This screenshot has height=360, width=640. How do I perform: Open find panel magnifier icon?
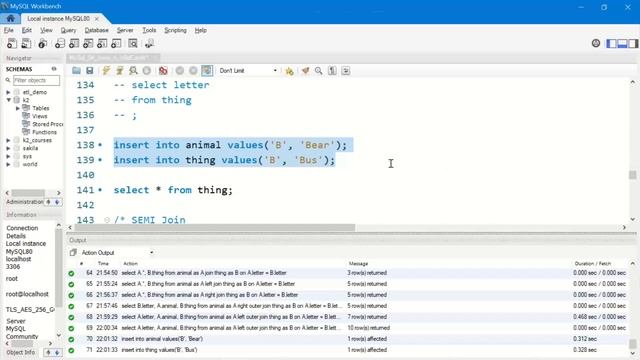click(319, 71)
